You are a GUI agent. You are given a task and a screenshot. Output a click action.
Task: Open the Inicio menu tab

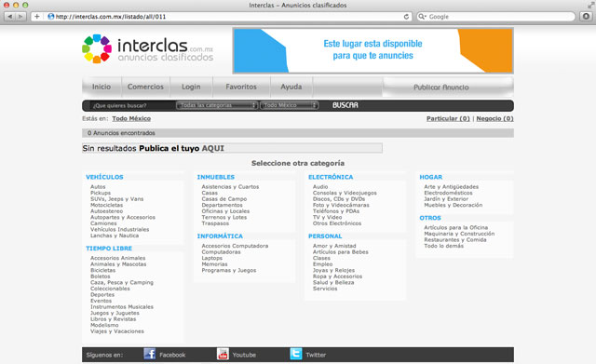coord(102,87)
